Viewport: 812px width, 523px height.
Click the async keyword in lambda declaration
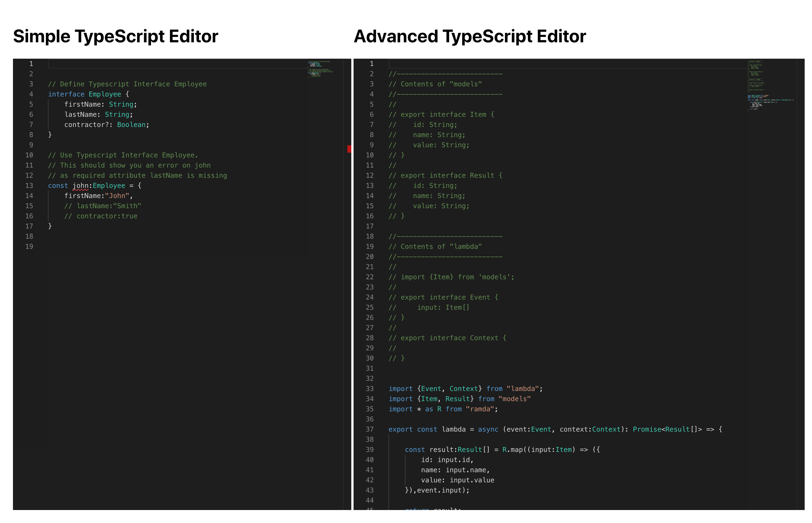488,429
